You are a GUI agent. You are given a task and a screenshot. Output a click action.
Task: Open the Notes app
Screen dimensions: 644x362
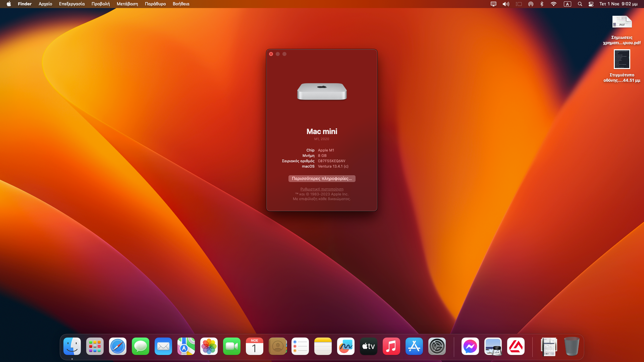[x=323, y=346]
